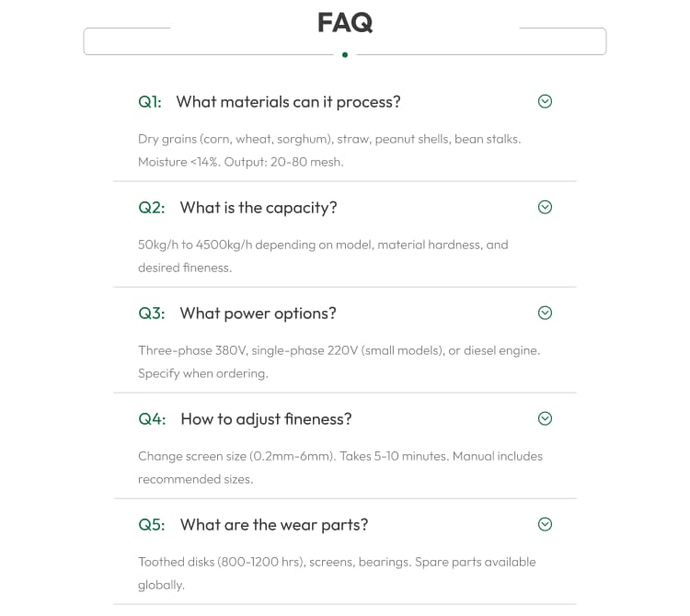The width and height of the screenshot is (690, 616).
Task: Collapse wear parts question via chevron icon
Action: pos(545,524)
